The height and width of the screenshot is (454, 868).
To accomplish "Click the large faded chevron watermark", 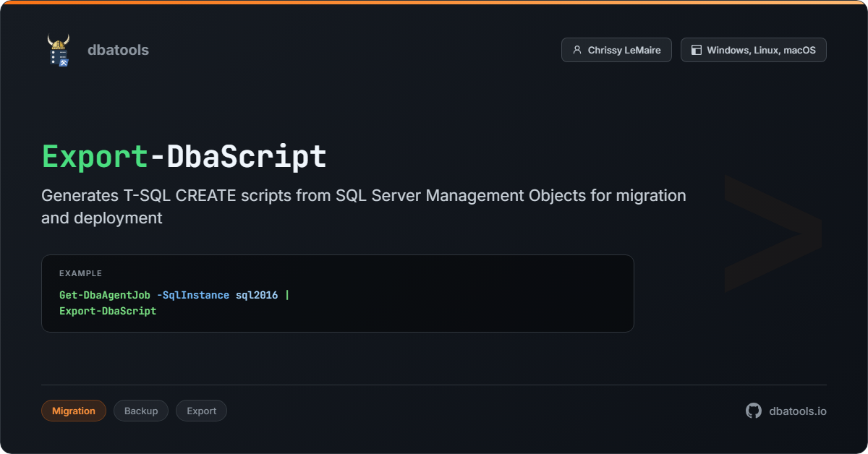I will tap(772, 233).
